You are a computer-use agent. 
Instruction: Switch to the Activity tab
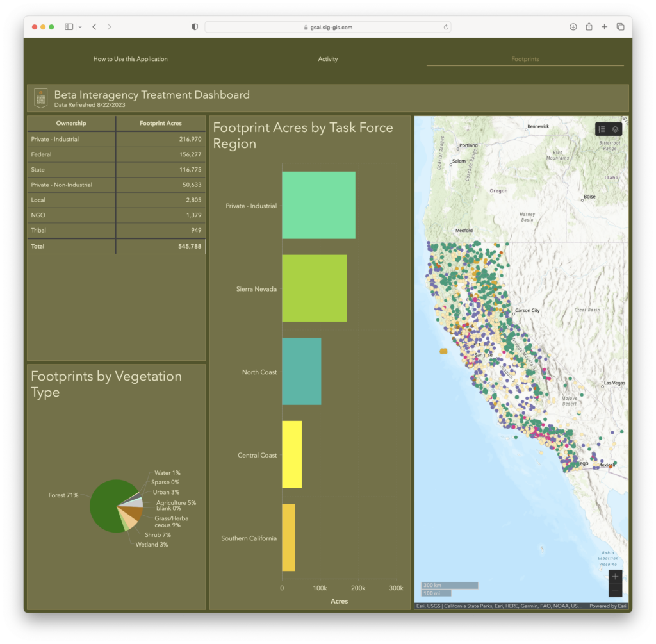[327, 58]
